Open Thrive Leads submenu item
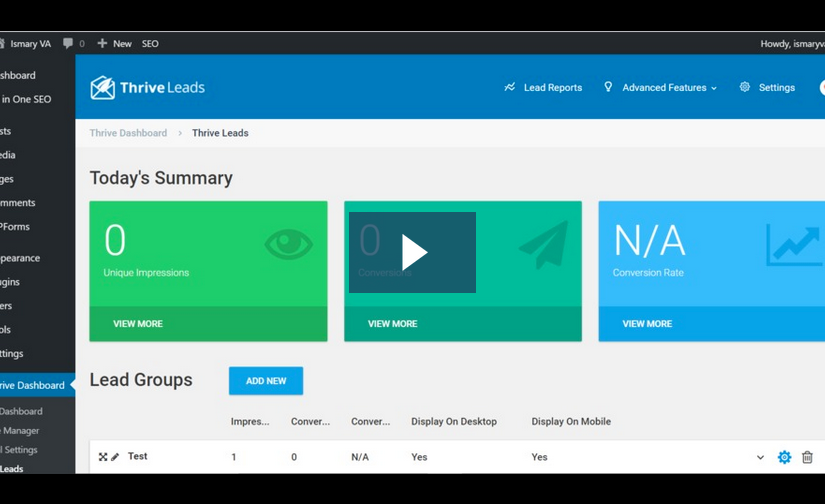This screenshot has height=504, width=825. pyautogui.click(x=12, y=469)
